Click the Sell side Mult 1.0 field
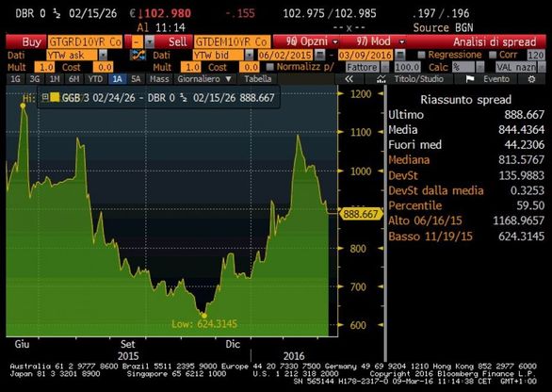 coord(191,67)
